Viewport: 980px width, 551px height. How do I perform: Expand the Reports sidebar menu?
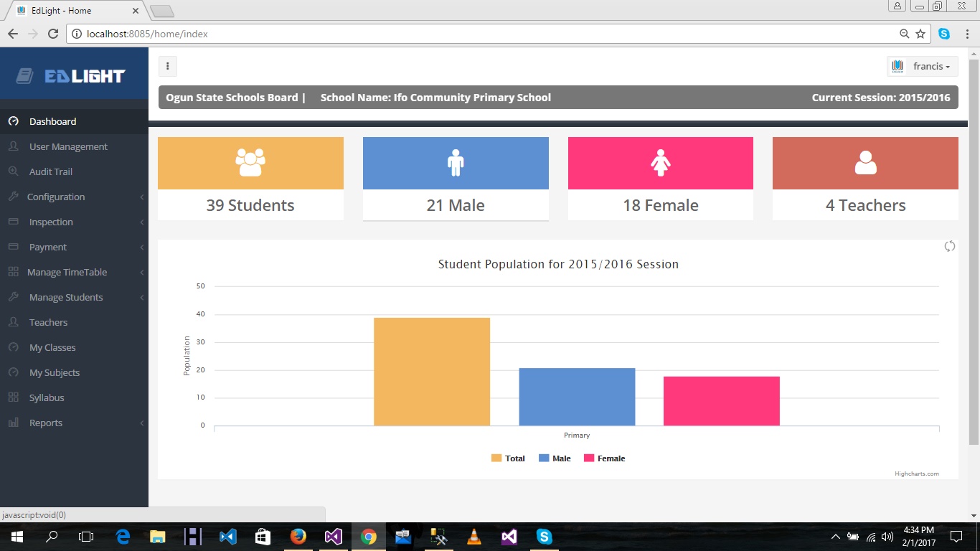(x=46, y=423)
